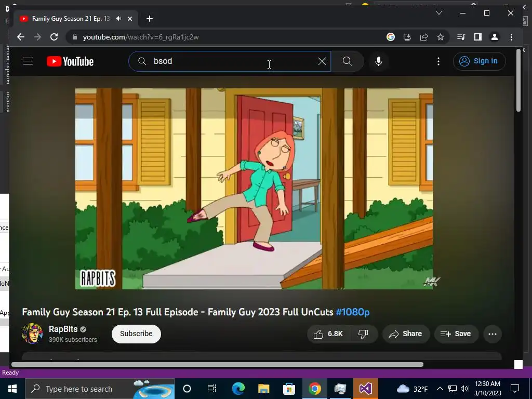
Task: Click the vertical page scrollbar thumb
Action: point(518,80)
